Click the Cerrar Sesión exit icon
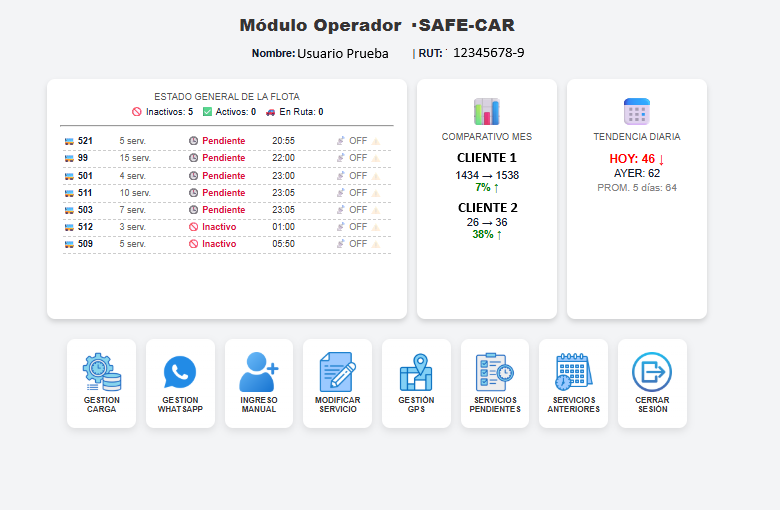 point(652,372)
